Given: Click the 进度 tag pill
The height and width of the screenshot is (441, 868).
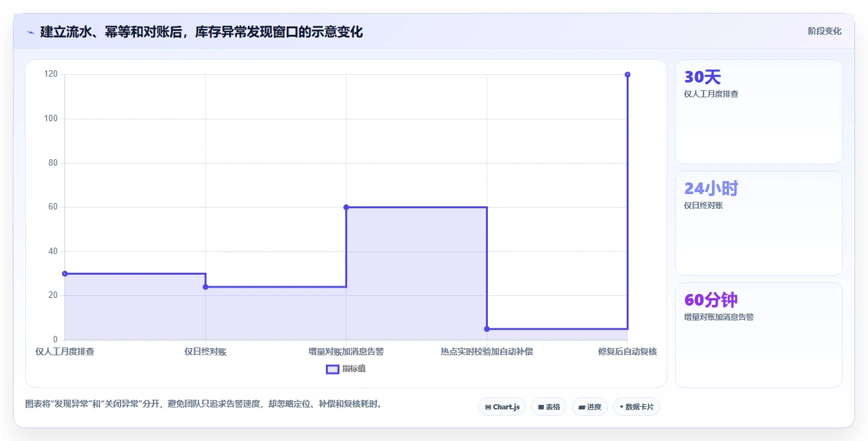Looking at the screenshot, I should [590, 407].
